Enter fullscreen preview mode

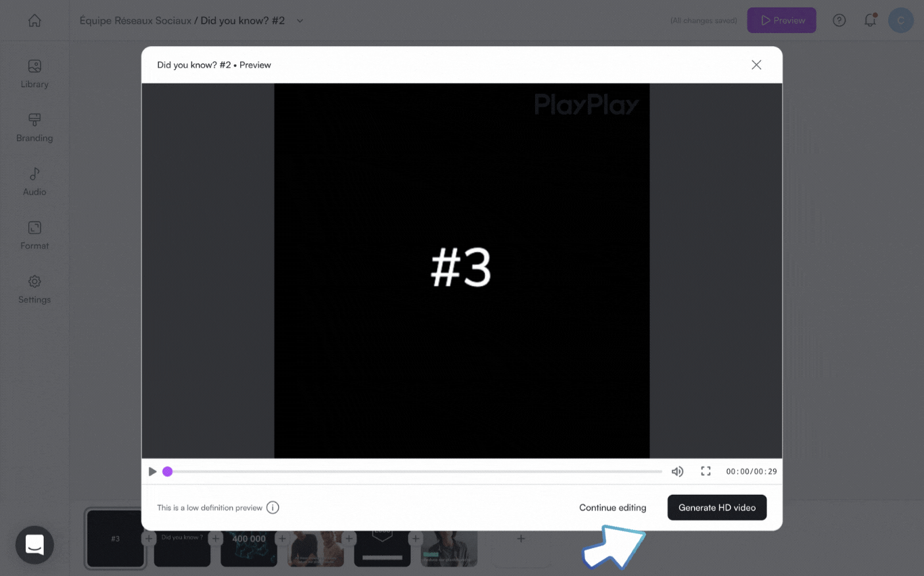(x=706, y=471)
